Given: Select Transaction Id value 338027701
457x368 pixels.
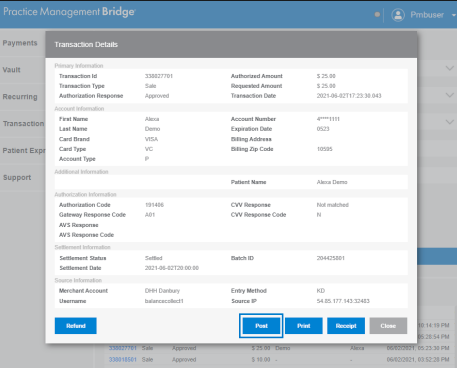Looking at the screenshot, I should coord(159,76).
